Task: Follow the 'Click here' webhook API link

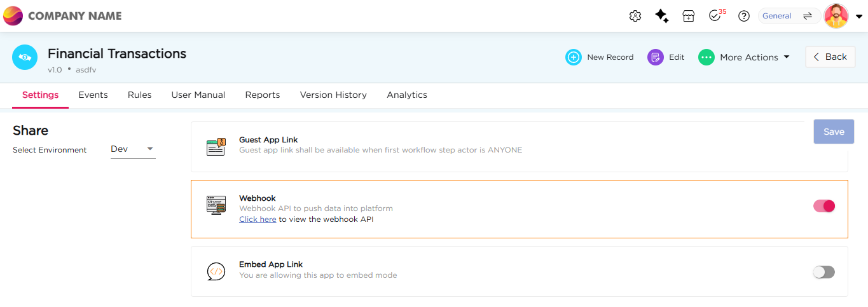Action: (x=258, y=219)
